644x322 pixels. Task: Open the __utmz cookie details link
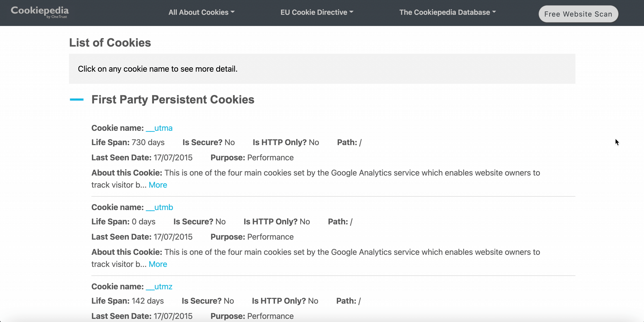159,287
